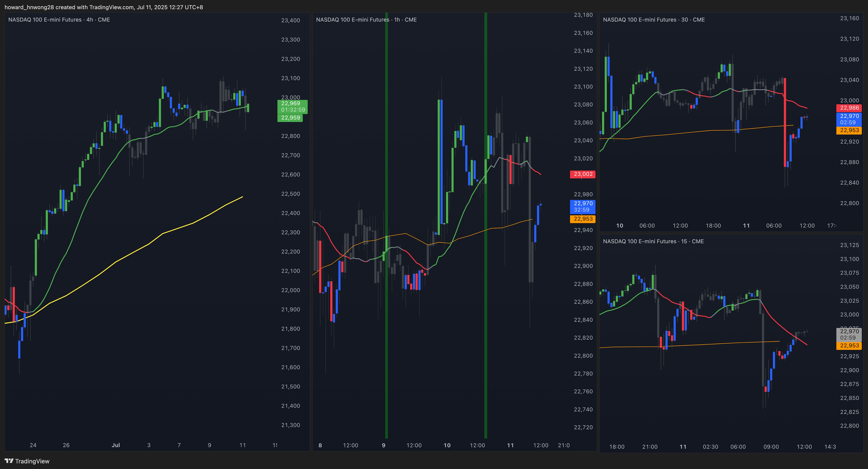
Task: Click orange 22,953 label on 15-minute chart
Action: click(849, 346)
